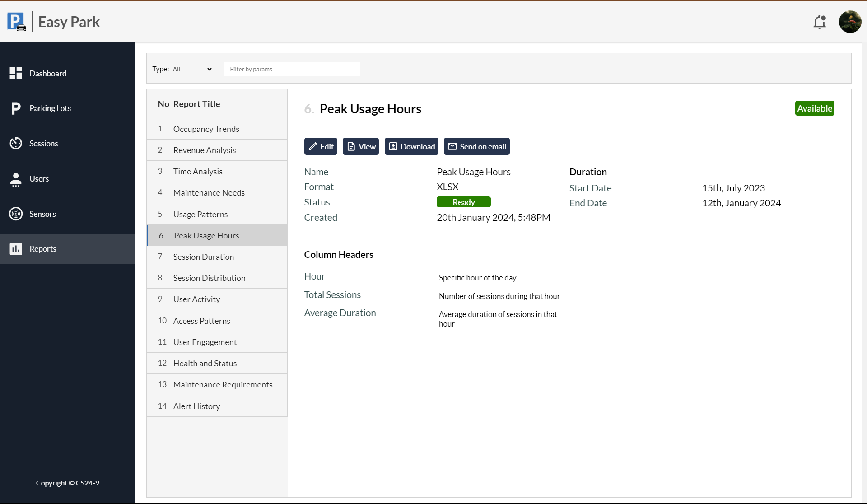Click the Reports bar chart icon

(16, 249)
